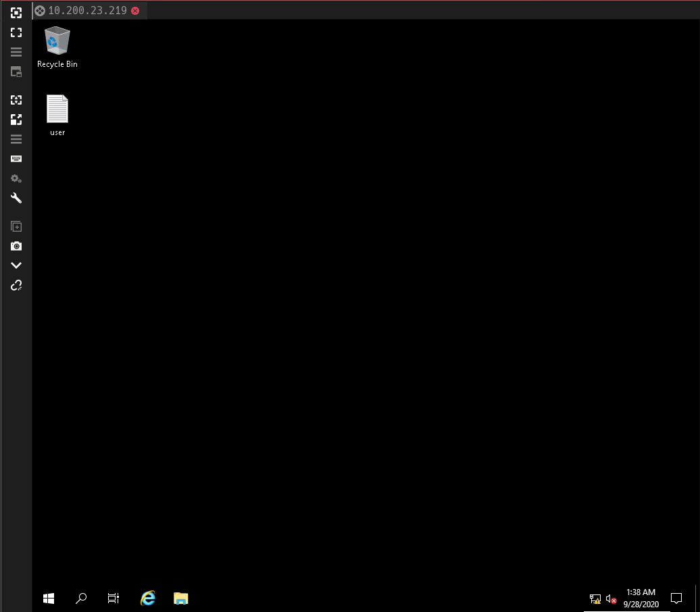Open the taskbar clock showing 1:38 AM
This screenshot has height=612, width=700.
point(641,598)
